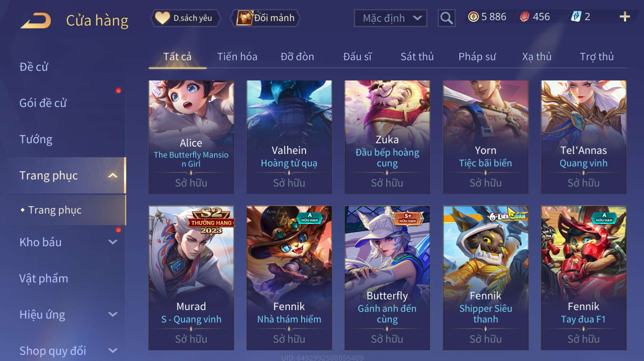Open the Mặc định sort dropdown
The width and height of the screenshot is (644, 361).
390,18
